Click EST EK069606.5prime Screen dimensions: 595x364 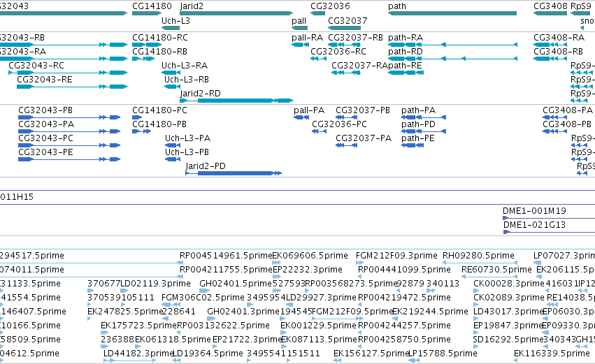coord(310,256)
